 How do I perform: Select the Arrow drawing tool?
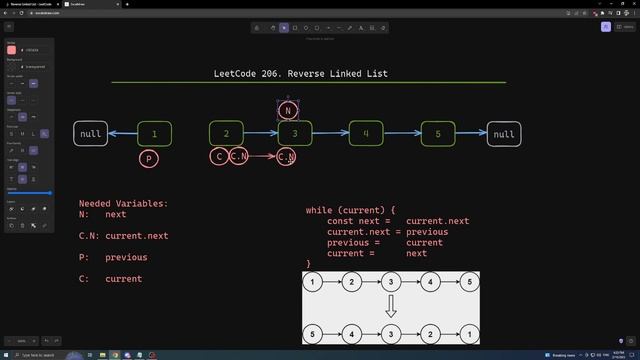(x=328, y=28)
